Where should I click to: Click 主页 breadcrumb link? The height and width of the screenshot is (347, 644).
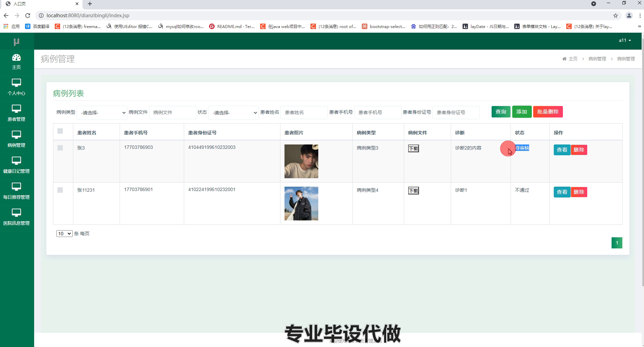[573, 59]
